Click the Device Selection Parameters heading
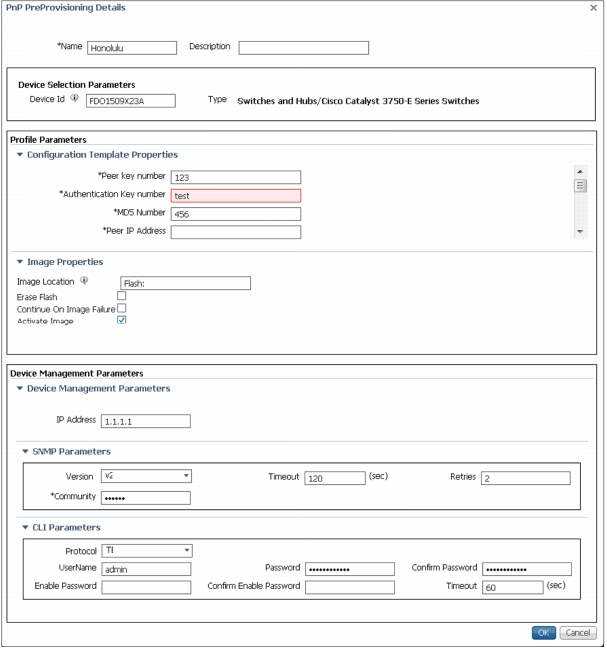Screen dimensions: 607x650 [77, 85]
